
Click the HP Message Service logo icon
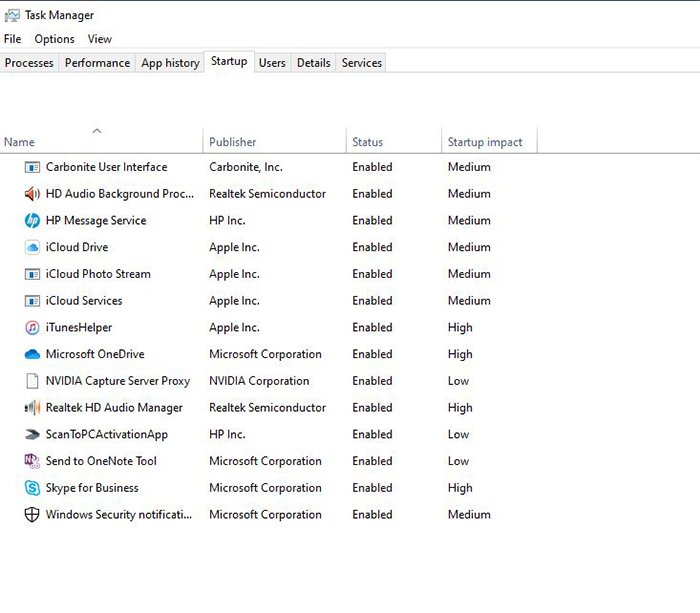pos(32,221)
